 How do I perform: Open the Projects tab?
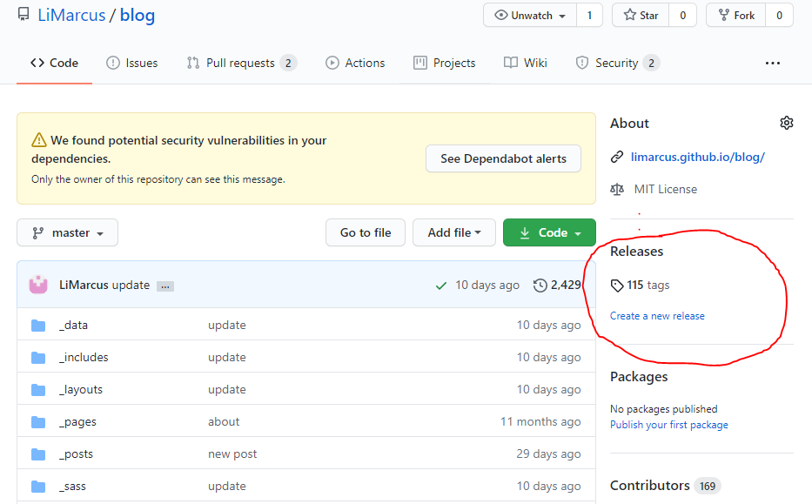pos(445,64)
